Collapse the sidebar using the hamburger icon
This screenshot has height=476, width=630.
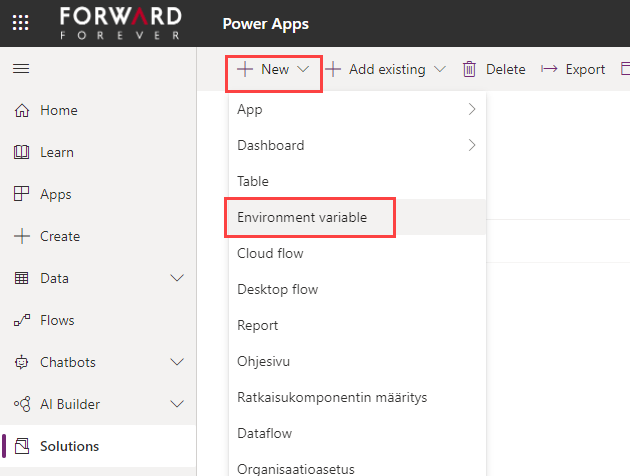pos(20,68)
